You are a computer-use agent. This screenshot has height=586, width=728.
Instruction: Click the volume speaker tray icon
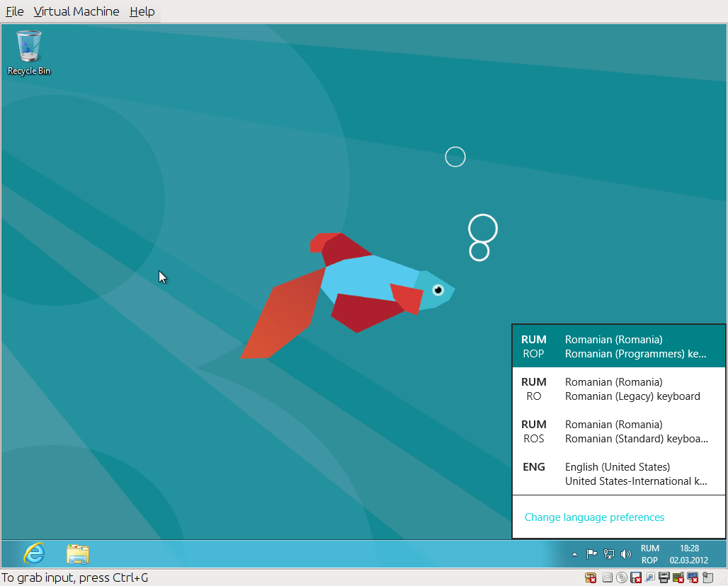point(626,554)
